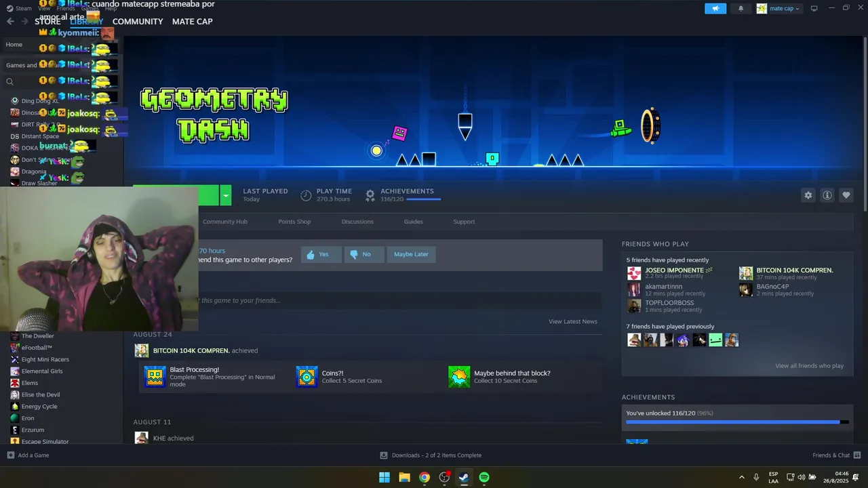868x488 pixels.
Task: Open the notifications bell icon
Action: [741, 8]
